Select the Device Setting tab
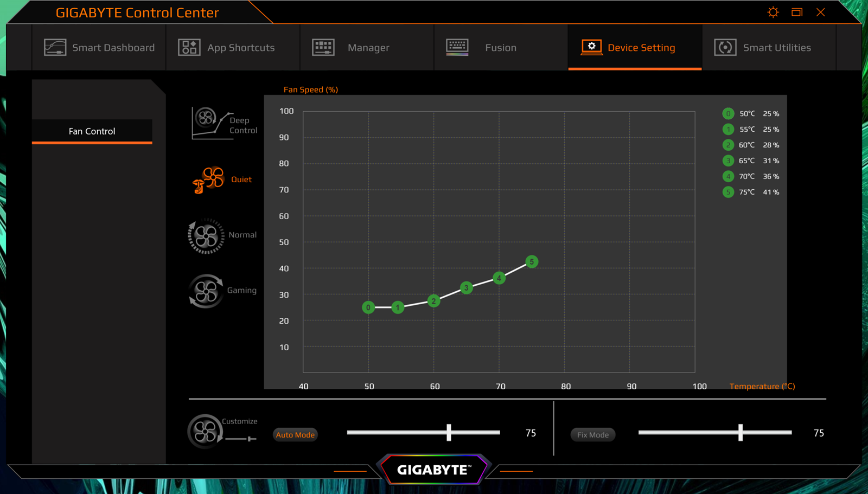The image size is (868, 494). 635,48
